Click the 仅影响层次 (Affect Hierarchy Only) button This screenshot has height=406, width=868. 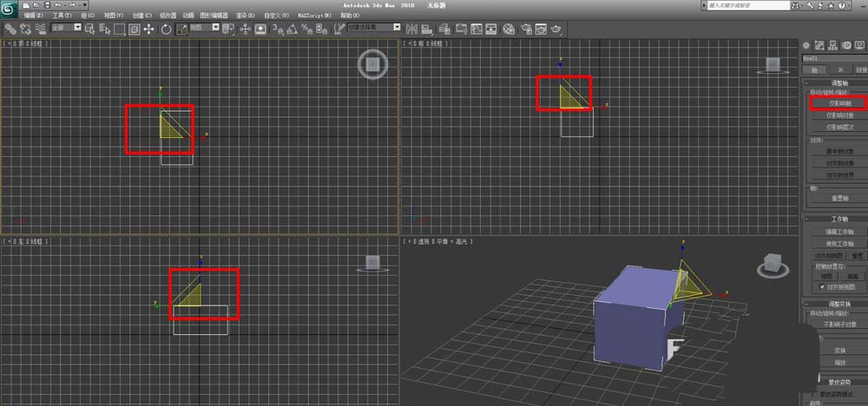coord(838,128)
